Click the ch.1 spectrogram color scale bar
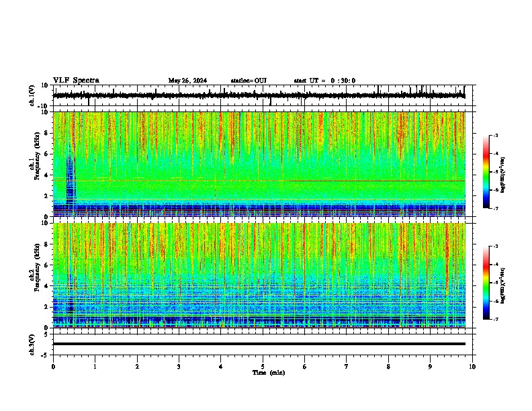The width and height of the screenshot is (532, 411). coord(486,172)
